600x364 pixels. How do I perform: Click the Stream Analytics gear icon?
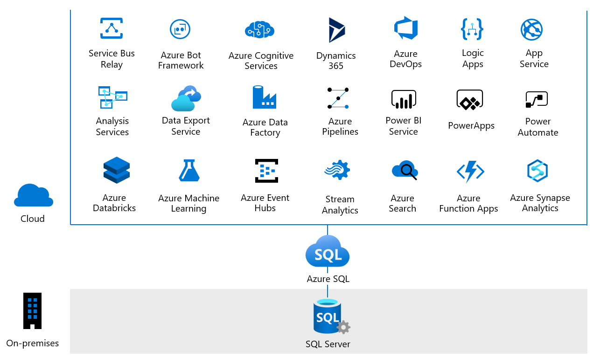[337, 170]
